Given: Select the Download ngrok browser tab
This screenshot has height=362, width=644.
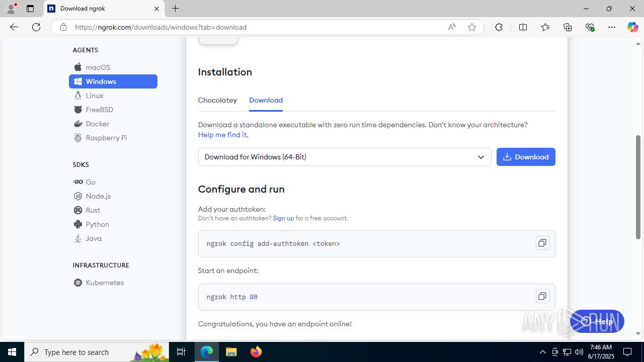Looking at the screenshot, I should (x=105, y=9).
